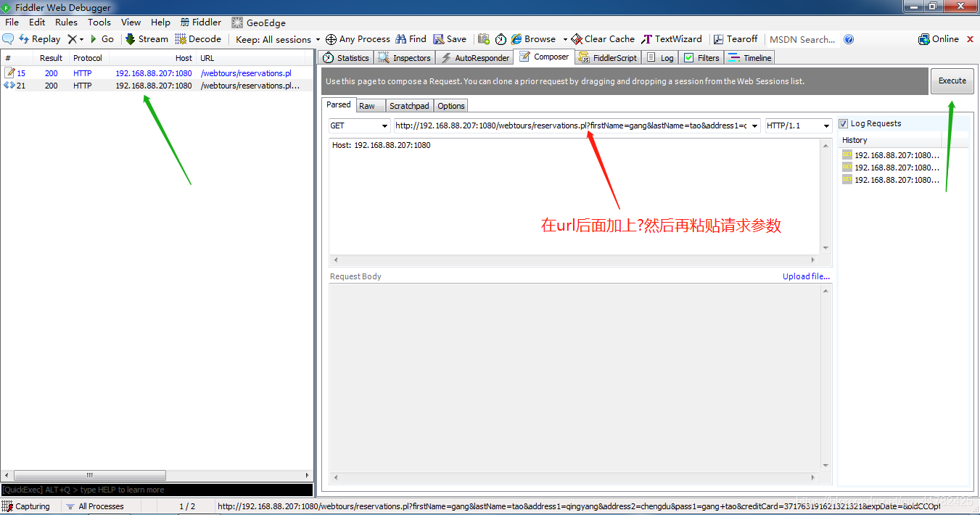Viewport: 980px width, 515px height.
Task: Click the QuickExec command box
Action: (157, 490)
